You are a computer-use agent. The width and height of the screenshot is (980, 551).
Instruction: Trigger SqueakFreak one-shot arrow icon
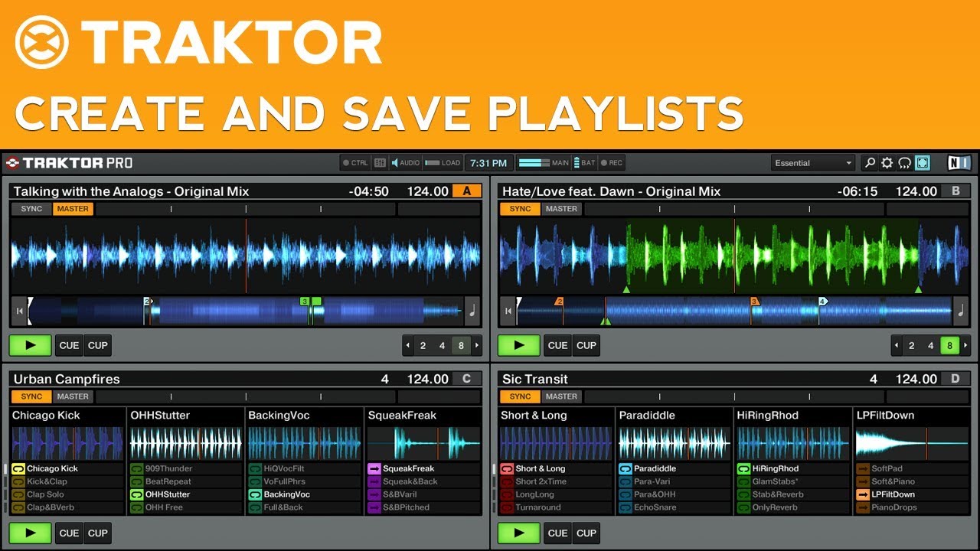point(374,468)
